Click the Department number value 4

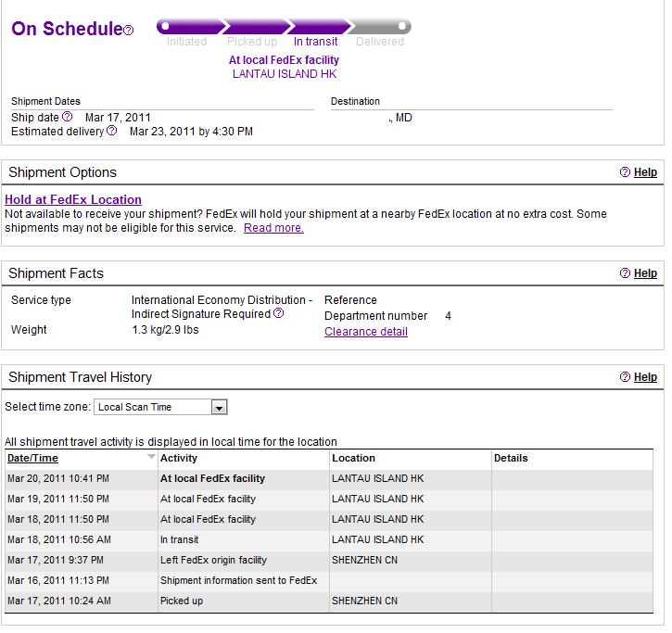point(449,316)
